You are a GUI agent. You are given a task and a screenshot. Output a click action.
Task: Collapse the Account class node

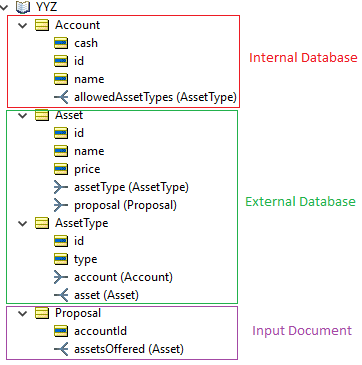coord(22,25)
